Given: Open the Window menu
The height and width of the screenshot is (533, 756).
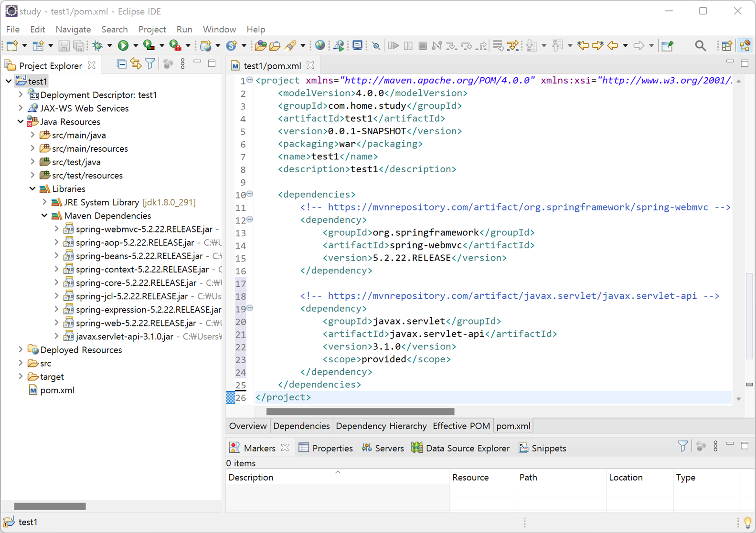Looking at the screenshot, I should point(219,29).
